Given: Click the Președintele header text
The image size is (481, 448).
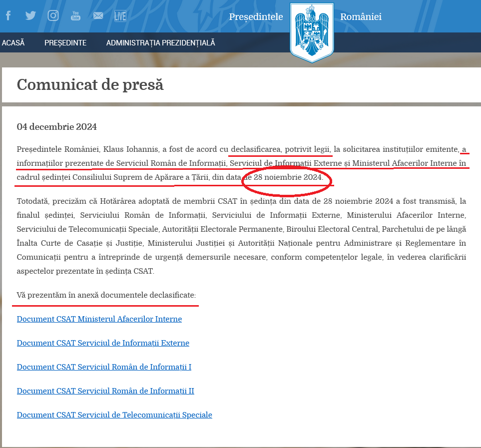Looking at the screenshot, I should [256, 16].
